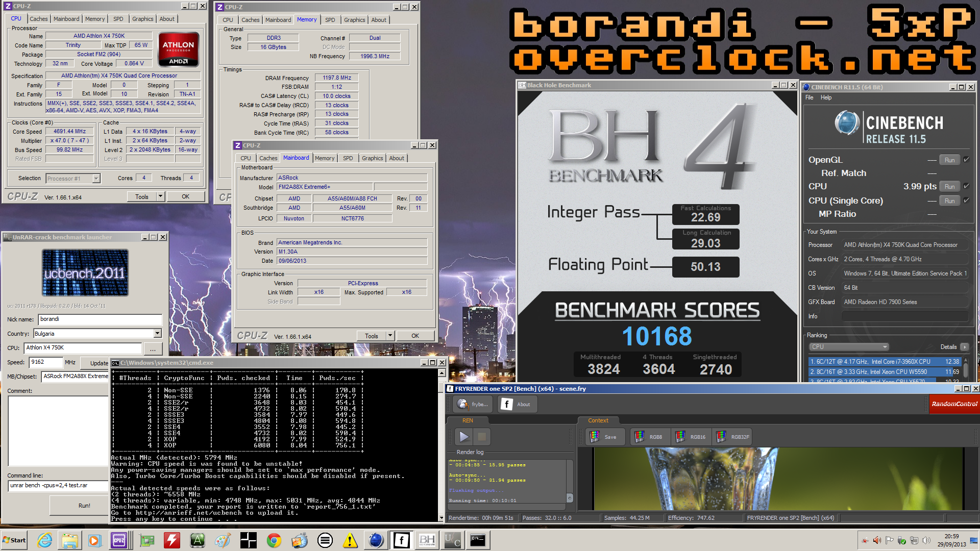
Task: Click the RandomControl logo in Fryrender
Action: pos(954,404)
